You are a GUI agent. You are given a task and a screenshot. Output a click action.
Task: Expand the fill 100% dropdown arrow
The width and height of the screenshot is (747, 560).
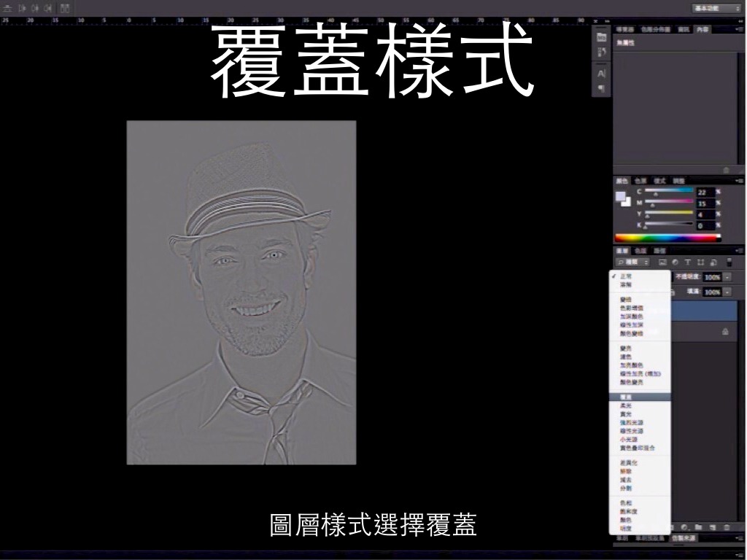click(x=727, y=292)
